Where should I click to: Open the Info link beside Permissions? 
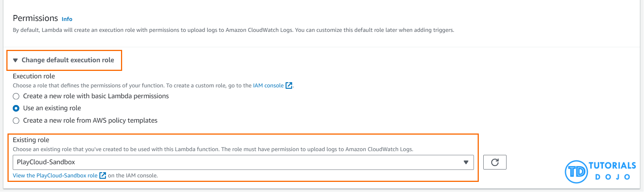coord(67,19)
